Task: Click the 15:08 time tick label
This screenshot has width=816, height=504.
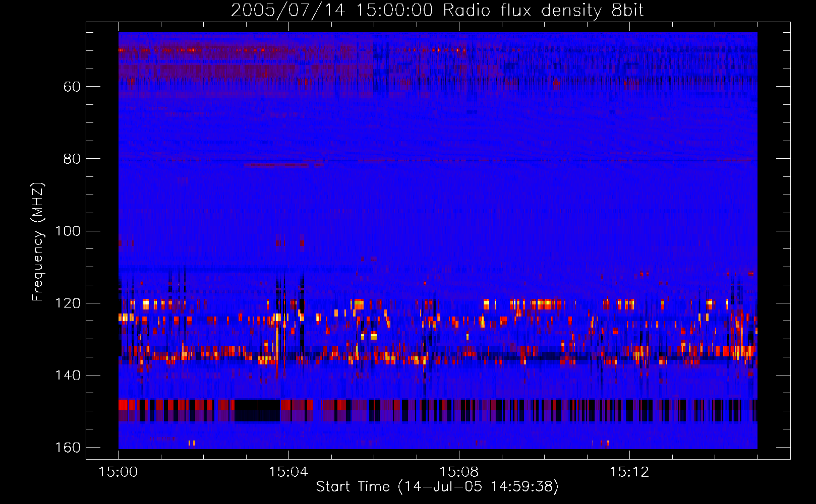Action: (x=459, y=472)
